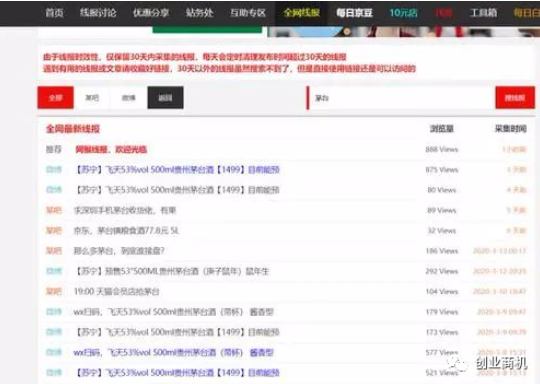Open the 苏宁 飞天 1499 post with 80 Views
This screenshot has width=540, height=384.
click(177, 190)
